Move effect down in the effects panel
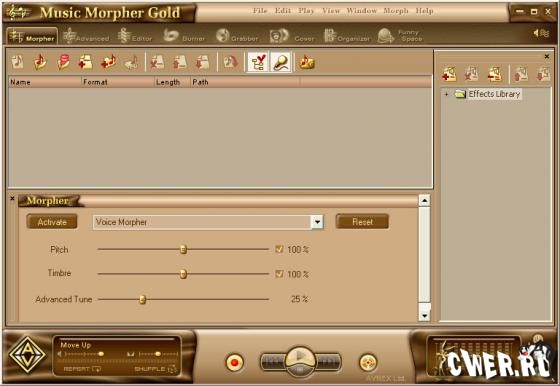 click(543, 74)
